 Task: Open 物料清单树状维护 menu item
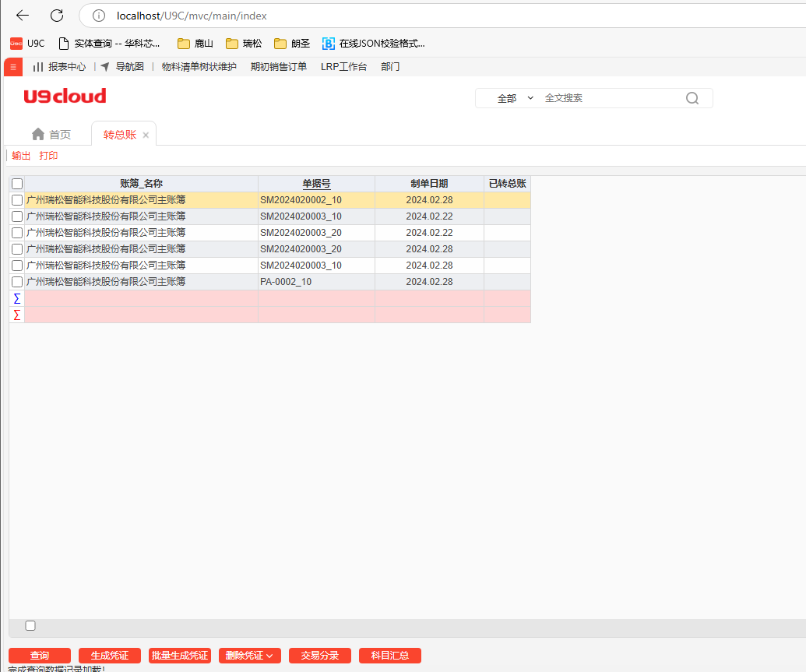pyautogui.click(x=199, y=67)
